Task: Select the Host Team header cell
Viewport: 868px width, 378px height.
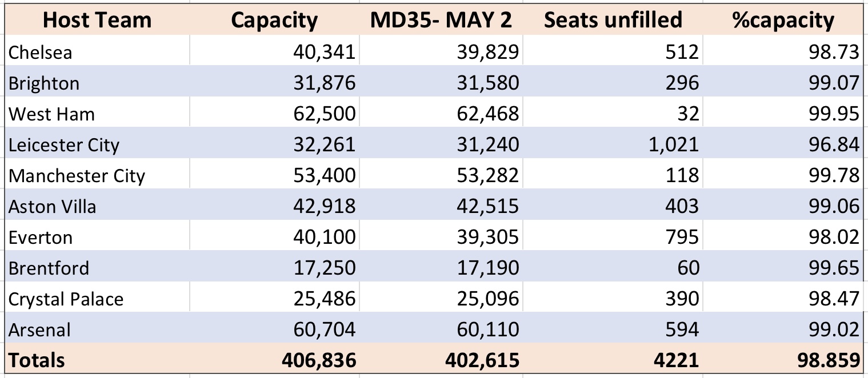Action: [x=97, y=21]
